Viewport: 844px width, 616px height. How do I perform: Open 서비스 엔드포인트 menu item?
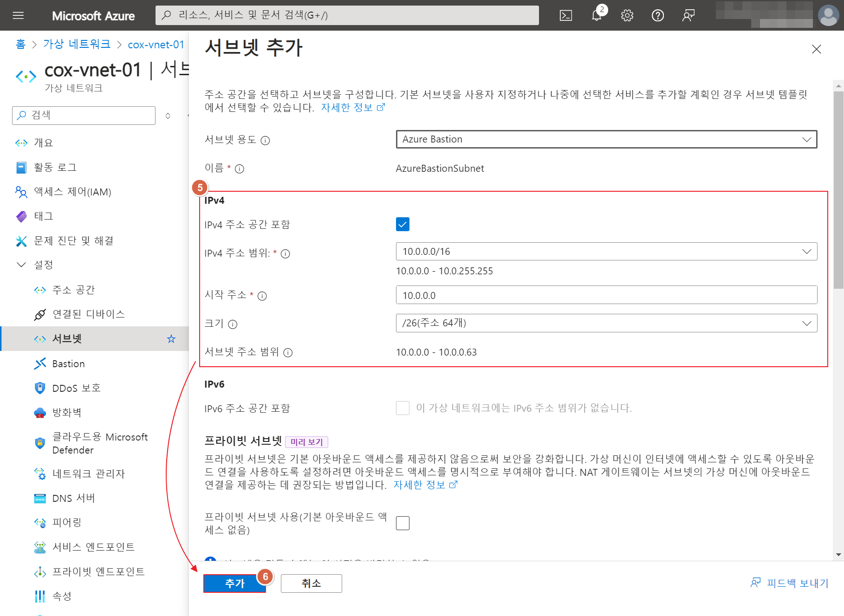coord(94,547)
